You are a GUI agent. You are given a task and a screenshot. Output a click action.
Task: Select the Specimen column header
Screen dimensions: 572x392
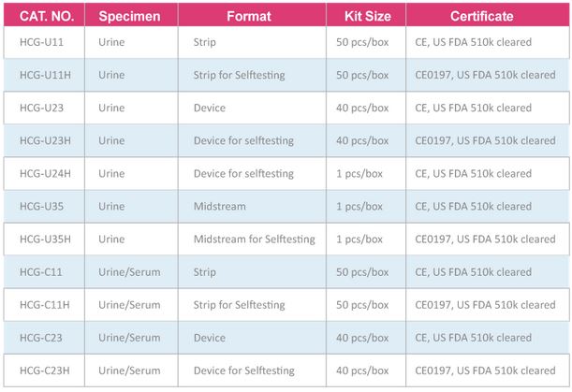tap(129, 16)
